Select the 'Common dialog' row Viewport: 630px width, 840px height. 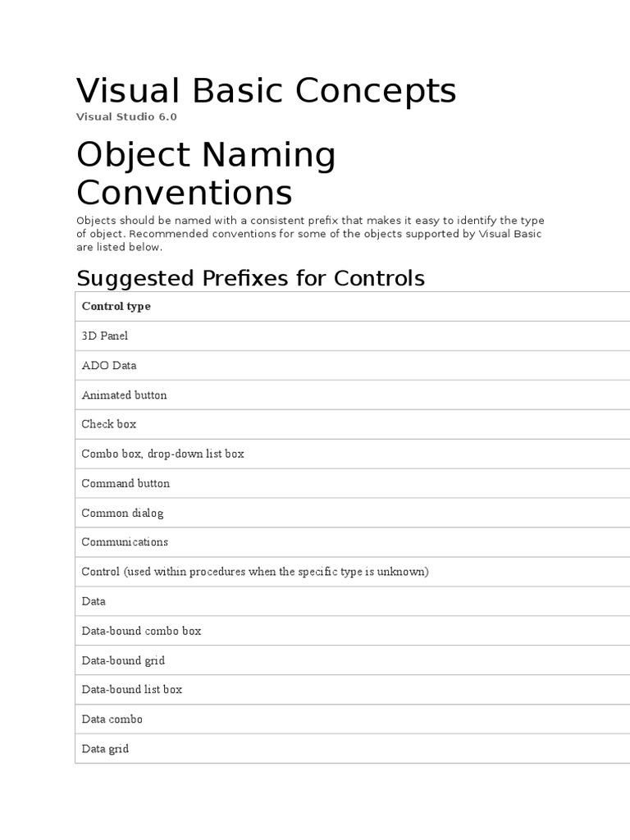122,513
